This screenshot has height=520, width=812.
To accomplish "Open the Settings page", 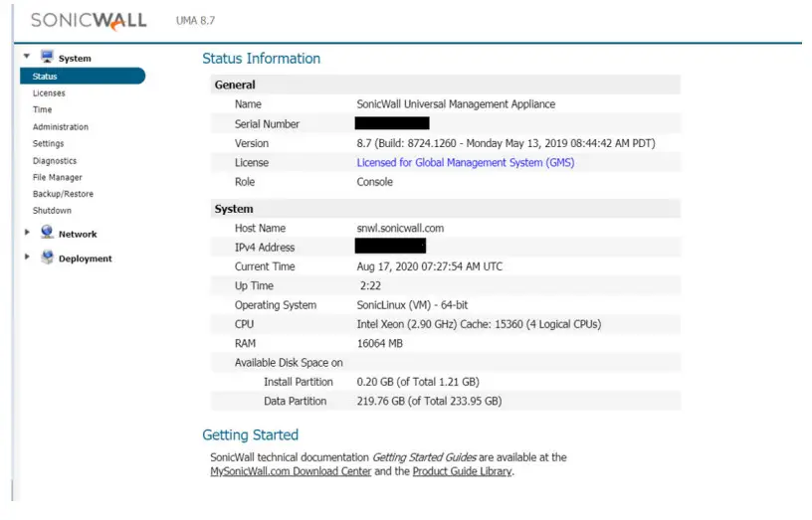I will [x=48, y=143].
